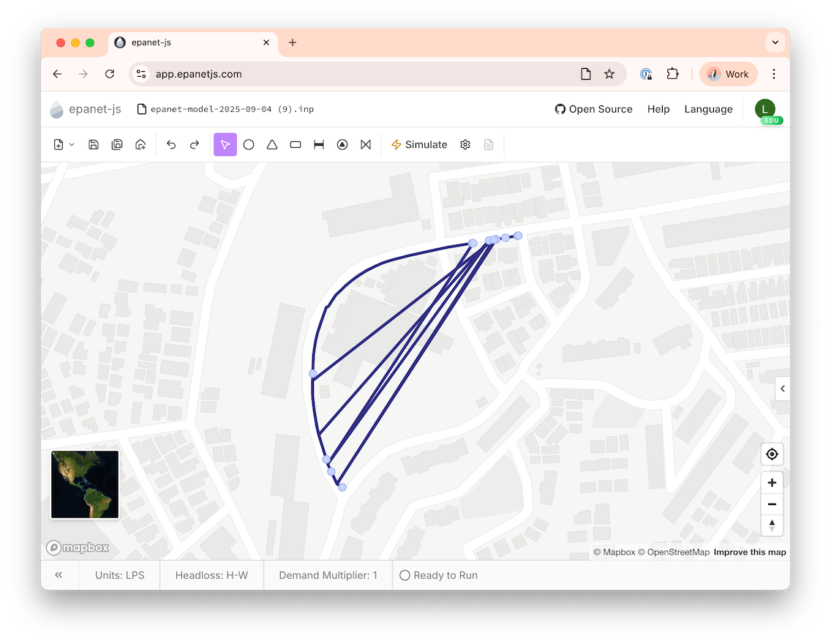The width and height of the screenshot is (831, 644).
Task: Select the valve tool
Action: click(x=366, y=145)
